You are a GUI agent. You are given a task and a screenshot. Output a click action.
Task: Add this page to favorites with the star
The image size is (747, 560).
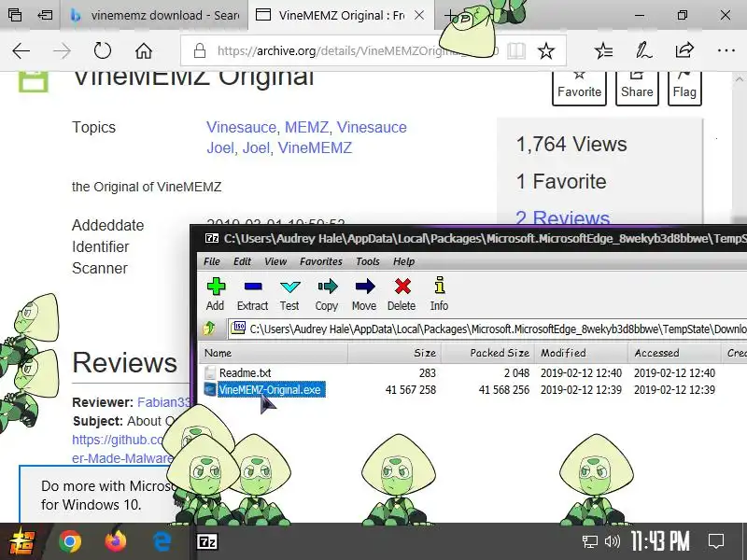pos(546,50)
